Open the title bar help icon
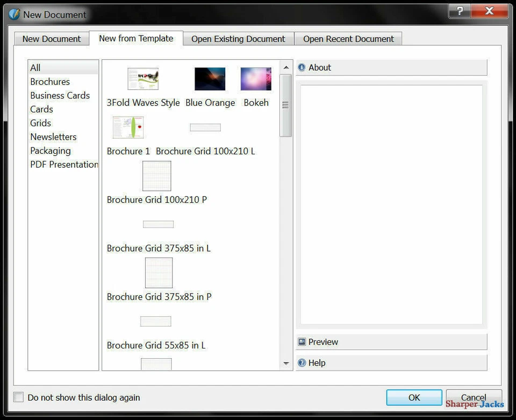Viewport: 516px width, 420px height. (x=460, y=11)
